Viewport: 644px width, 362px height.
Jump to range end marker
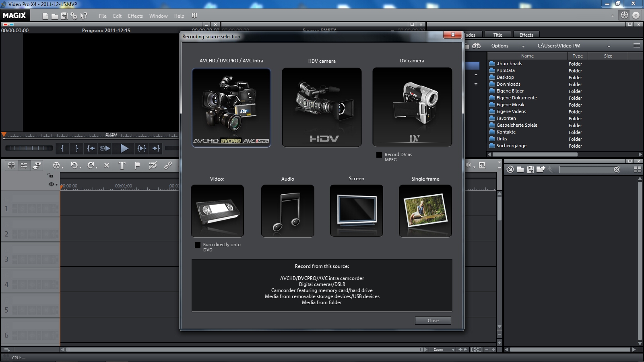pyautogui.click(x=156, y=148)
